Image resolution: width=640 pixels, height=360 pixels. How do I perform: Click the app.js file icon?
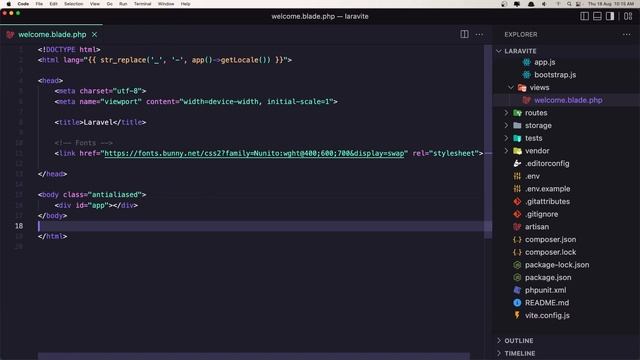click(527, 62)
